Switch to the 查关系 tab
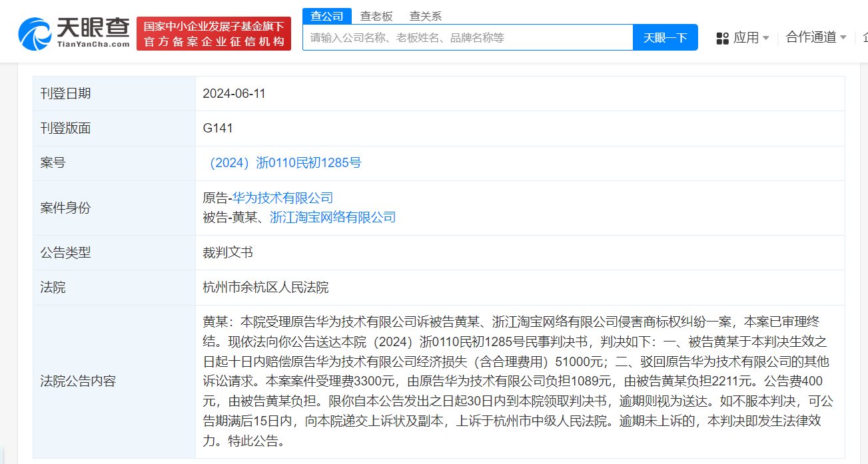 (426, 16)
